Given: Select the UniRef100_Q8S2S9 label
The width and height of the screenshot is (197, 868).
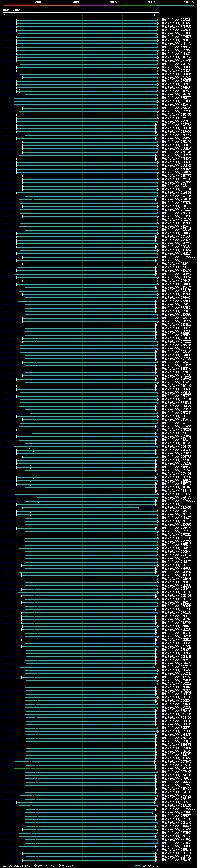Looking at the screenshot, I should click(176, 111).
